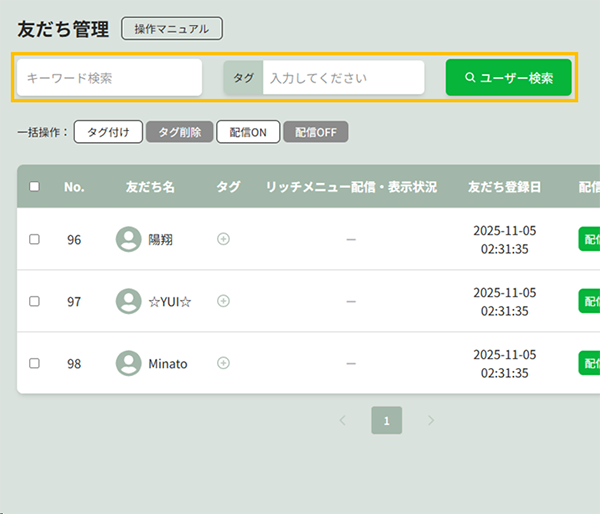The height and width of the screenshot is (514, 600).
Task: Select the checkbox for row No. 97
Action: [x=35, y=302]
